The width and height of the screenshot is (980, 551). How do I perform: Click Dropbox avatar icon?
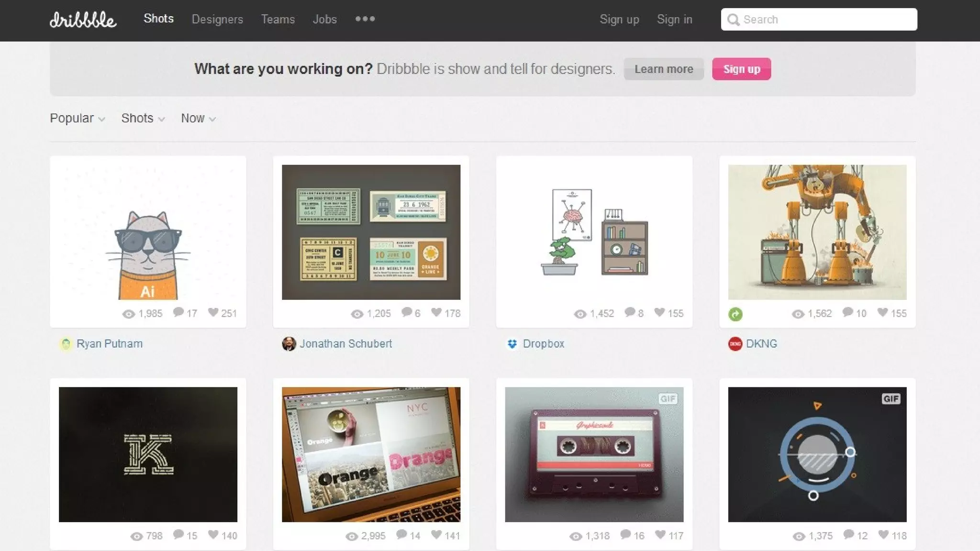click(512, 343)
